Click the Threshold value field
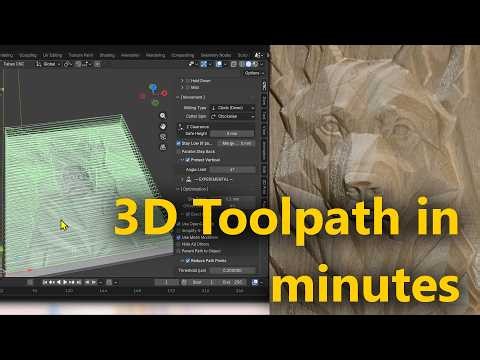 click(232, 270)
